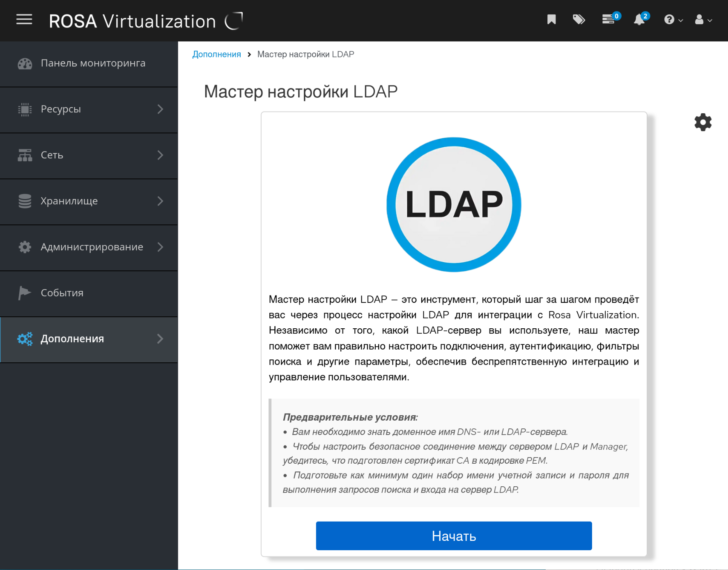Screen dimensions: 728x570
Task: Follow the Дополнения breadcrumb link
Action: [x=216, y=55]
